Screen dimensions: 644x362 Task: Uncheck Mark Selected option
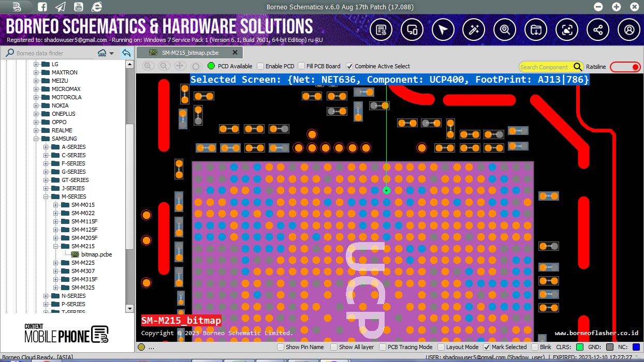pos(487,347)
